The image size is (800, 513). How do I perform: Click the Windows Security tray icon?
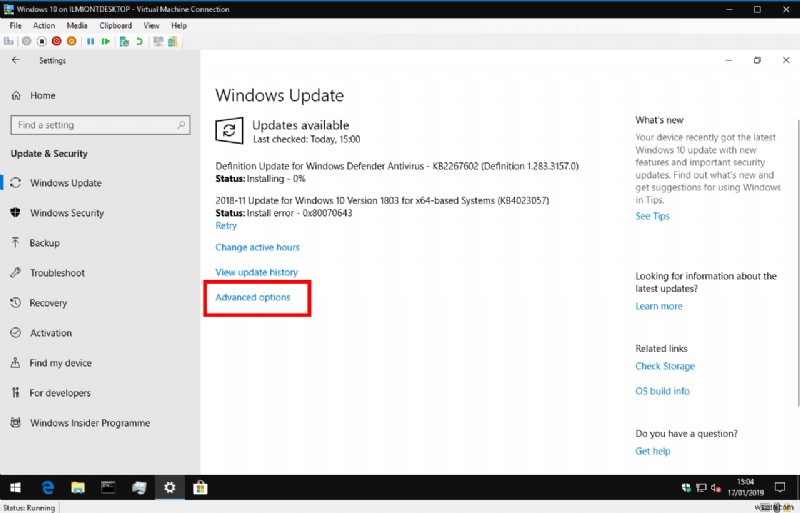pos(686,488)
